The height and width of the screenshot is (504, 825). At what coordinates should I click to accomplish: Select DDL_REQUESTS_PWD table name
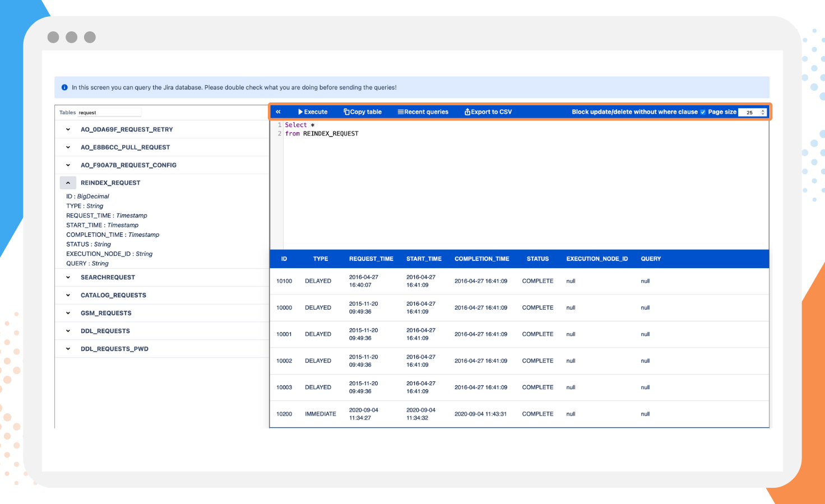pyautogui.click(x=114, y=349)
